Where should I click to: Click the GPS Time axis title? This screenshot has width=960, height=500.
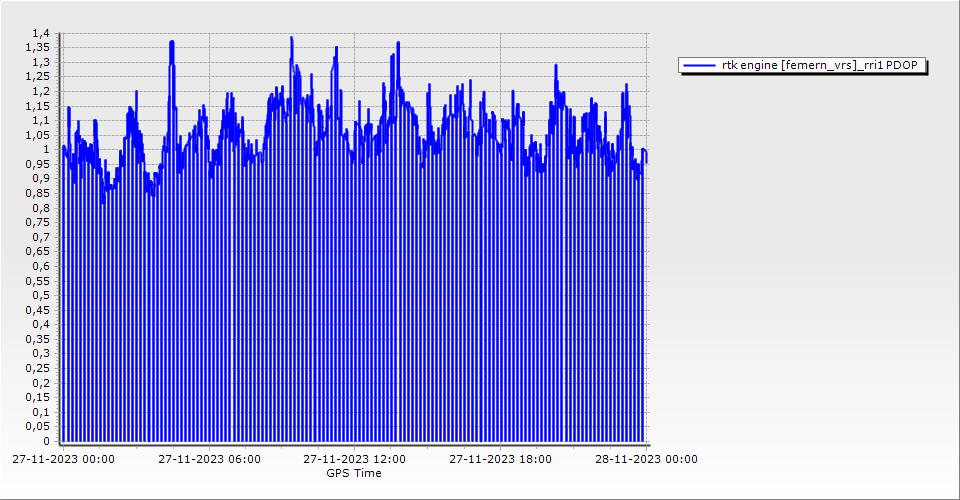pos(353,473)
